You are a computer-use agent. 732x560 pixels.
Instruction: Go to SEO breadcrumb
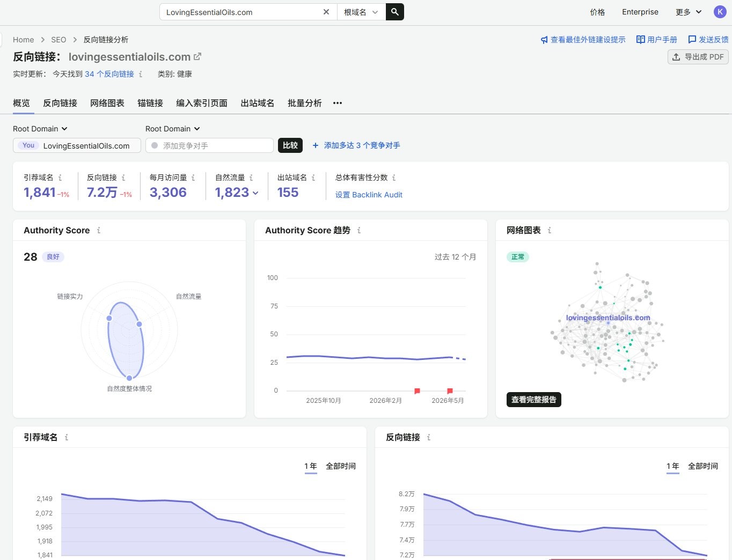58,40
